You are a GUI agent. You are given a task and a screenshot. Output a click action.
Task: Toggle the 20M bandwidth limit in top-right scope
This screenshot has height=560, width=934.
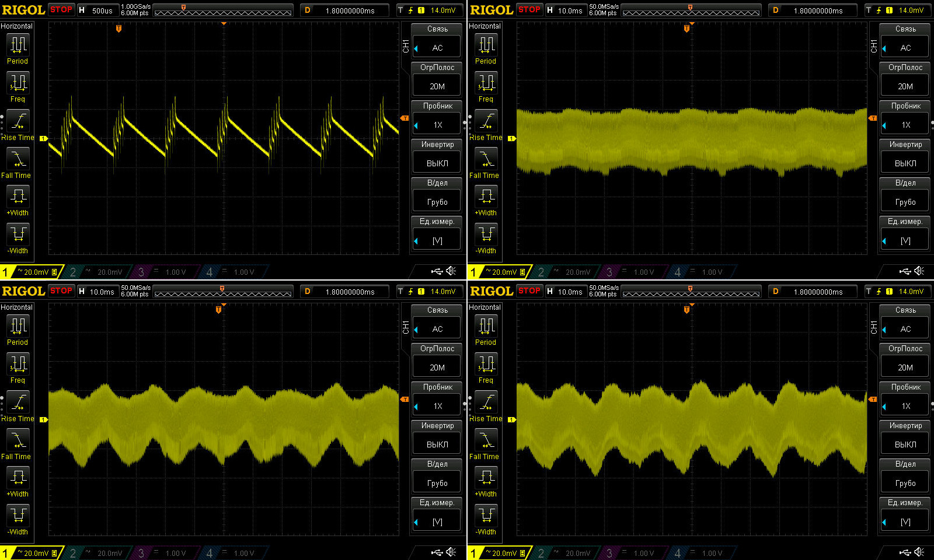[x=905, y=86]
